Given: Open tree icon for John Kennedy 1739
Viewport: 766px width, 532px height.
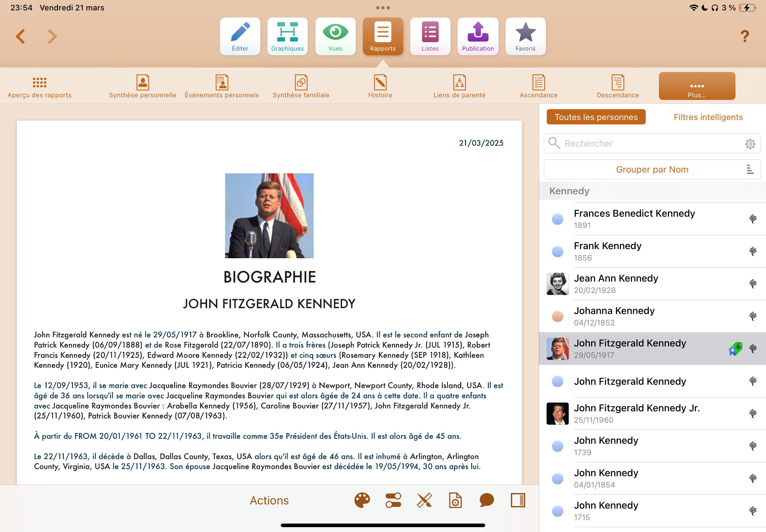Looking at the screenshot, I should 753,446.
